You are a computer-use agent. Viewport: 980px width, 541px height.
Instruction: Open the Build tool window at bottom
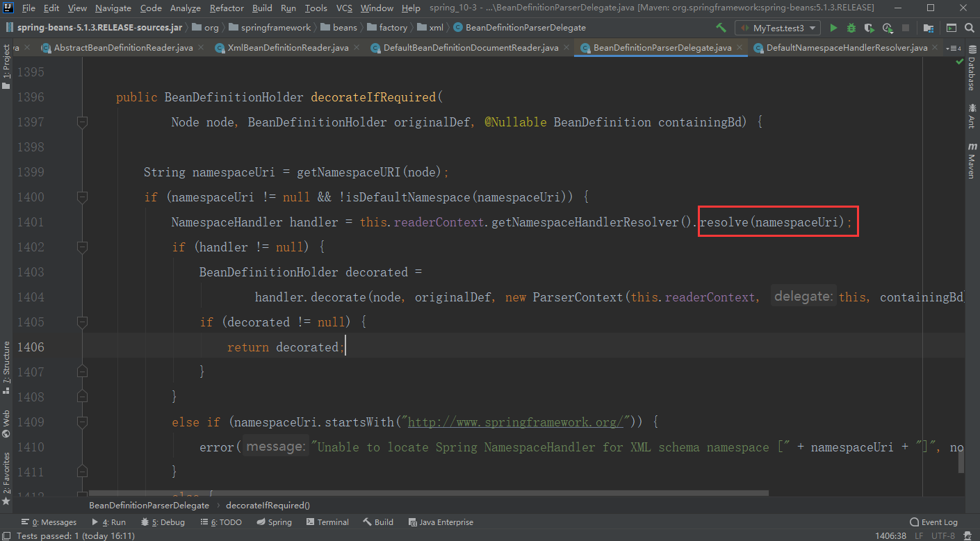[378, 522]
